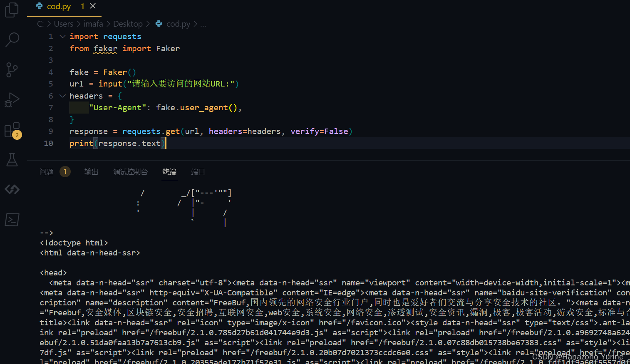
Task: Open the code-brackets extension icon in activity bar
Action: point(12,189)
